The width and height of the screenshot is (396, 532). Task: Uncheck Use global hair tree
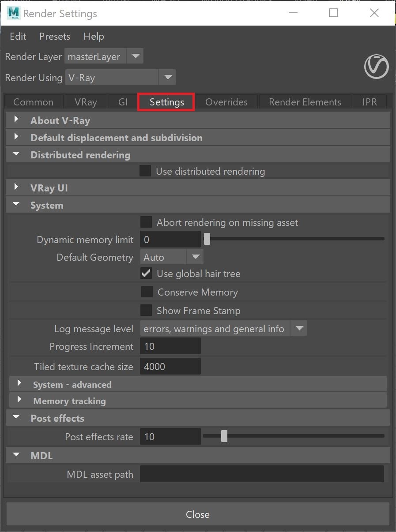(146, 273)
